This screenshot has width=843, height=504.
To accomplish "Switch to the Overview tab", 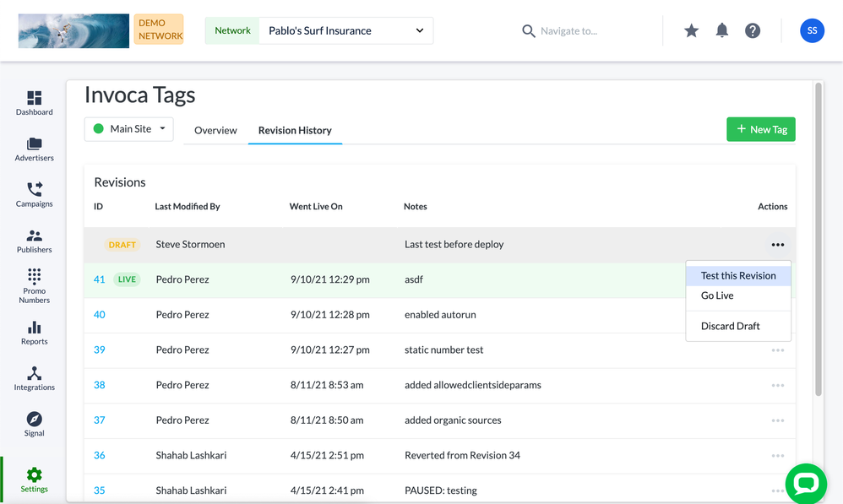I will click(x=215, y=130).
